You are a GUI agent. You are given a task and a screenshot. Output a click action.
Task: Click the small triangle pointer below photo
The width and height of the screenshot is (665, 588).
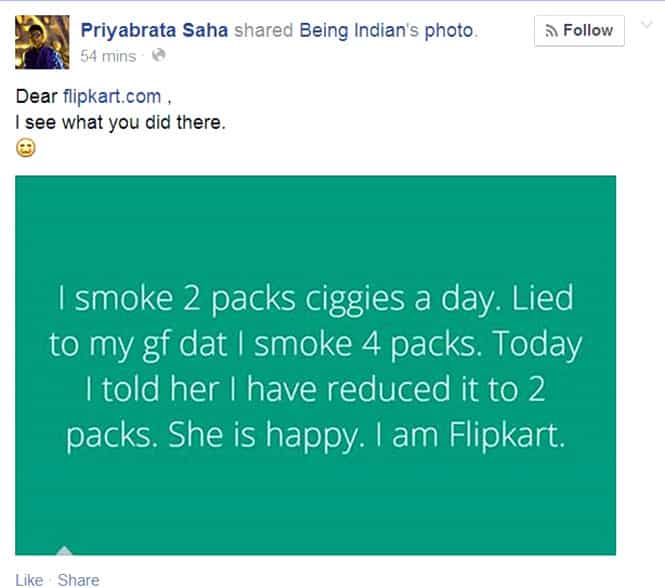(x=64, y=550)
